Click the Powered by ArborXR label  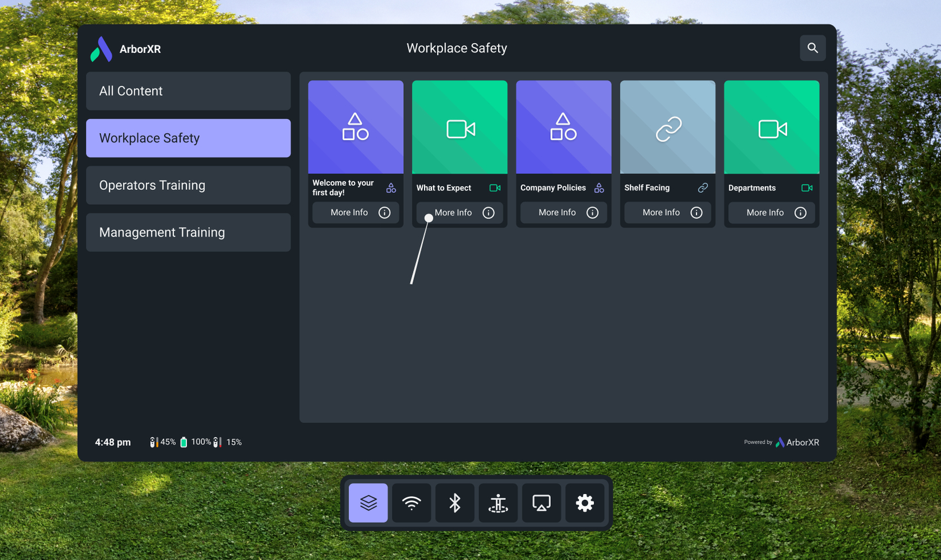(781, 442)
